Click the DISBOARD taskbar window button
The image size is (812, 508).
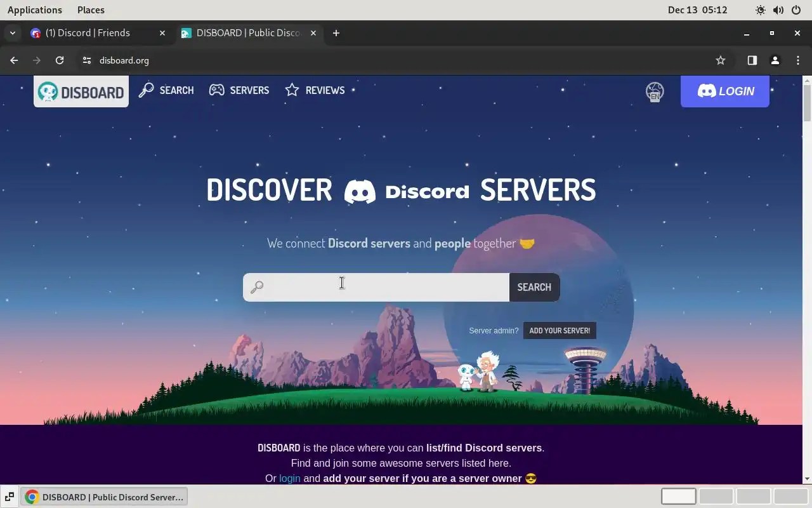tap(104, 497)
